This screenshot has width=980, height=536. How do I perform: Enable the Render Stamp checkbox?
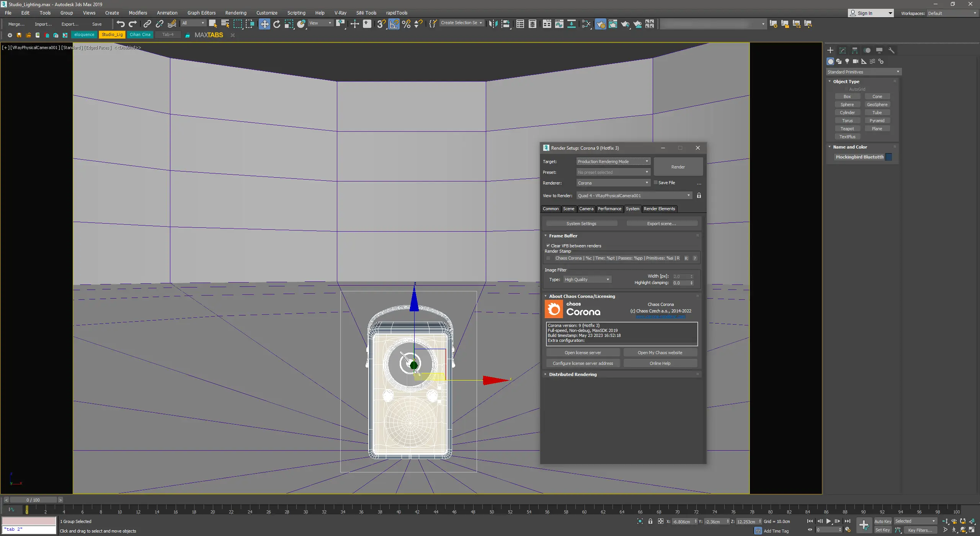point(548,258)
